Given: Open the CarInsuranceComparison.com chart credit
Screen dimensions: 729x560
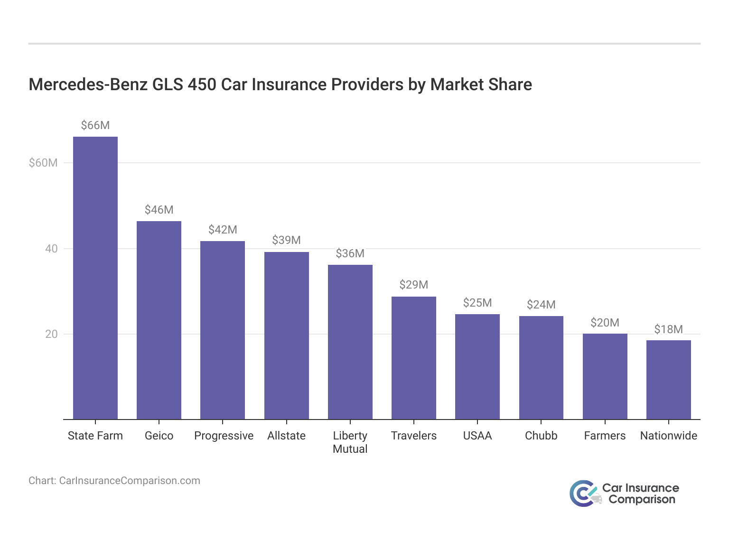Looking at the screenshot, I should (130, 481).
